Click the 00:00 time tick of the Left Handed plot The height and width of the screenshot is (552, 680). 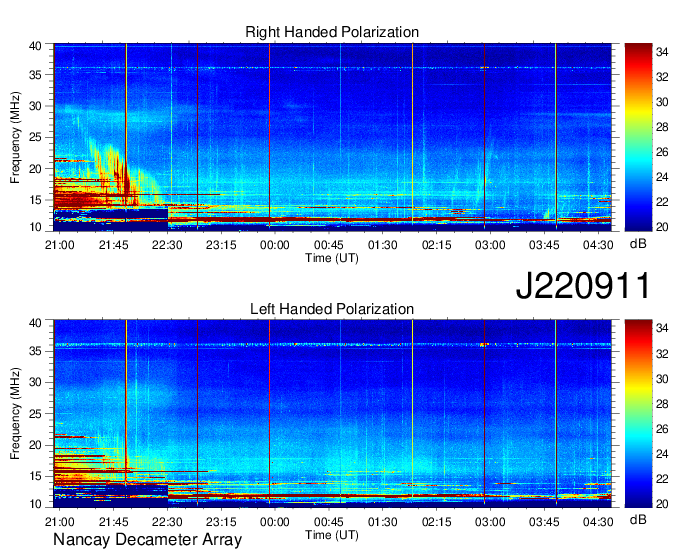[x=275, y=522]
